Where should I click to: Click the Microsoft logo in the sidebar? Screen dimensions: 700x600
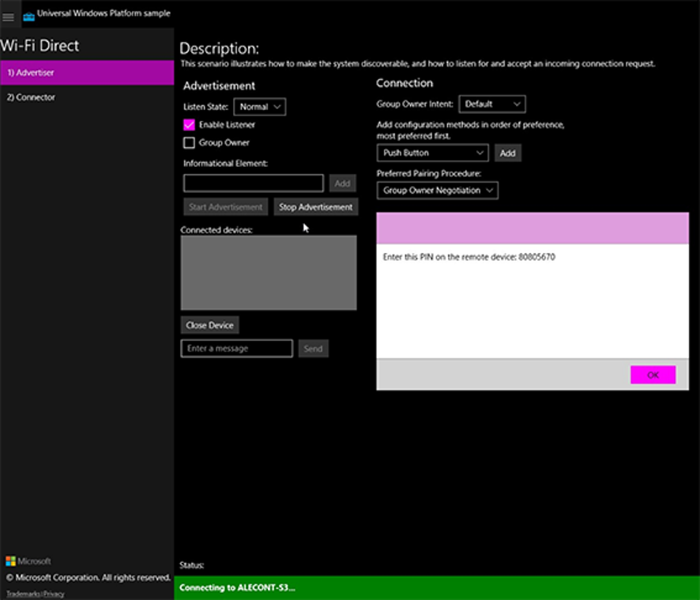click(x=10, y=561)
